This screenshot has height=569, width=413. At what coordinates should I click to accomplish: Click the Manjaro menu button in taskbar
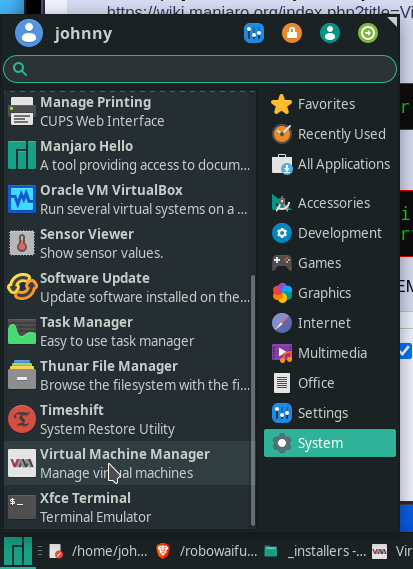[x=18, y=552]
